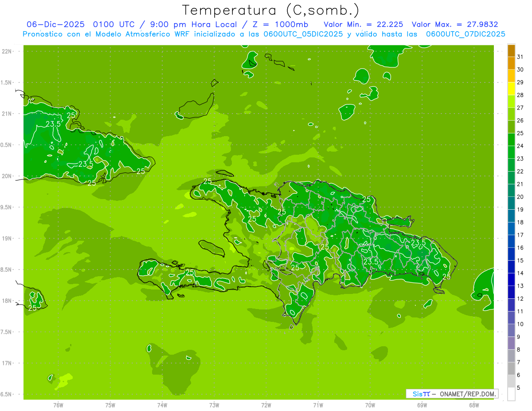The width and height of the screenshot is (532, 411).
Task: Click the legend value 11
Action: 520,311
